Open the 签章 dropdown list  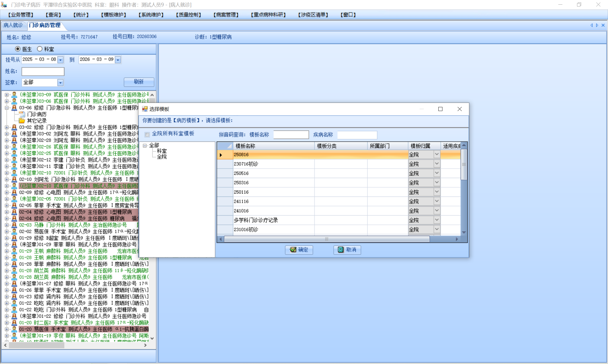60,83
